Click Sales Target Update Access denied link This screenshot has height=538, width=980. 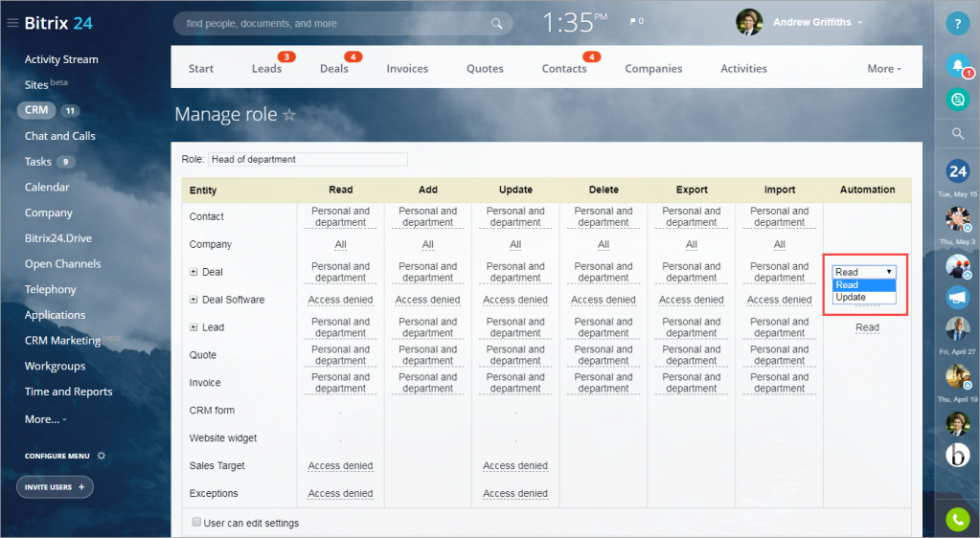coord(515,466)
